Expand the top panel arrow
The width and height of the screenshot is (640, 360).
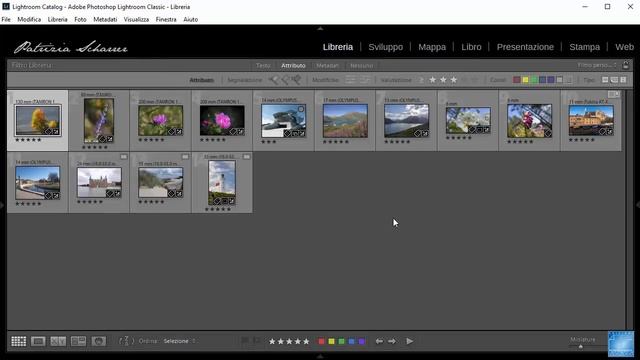click(x=320, y=29)
